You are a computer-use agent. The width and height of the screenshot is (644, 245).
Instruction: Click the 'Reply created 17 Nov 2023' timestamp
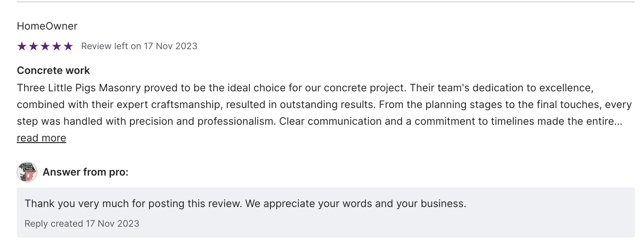[82, 223]
